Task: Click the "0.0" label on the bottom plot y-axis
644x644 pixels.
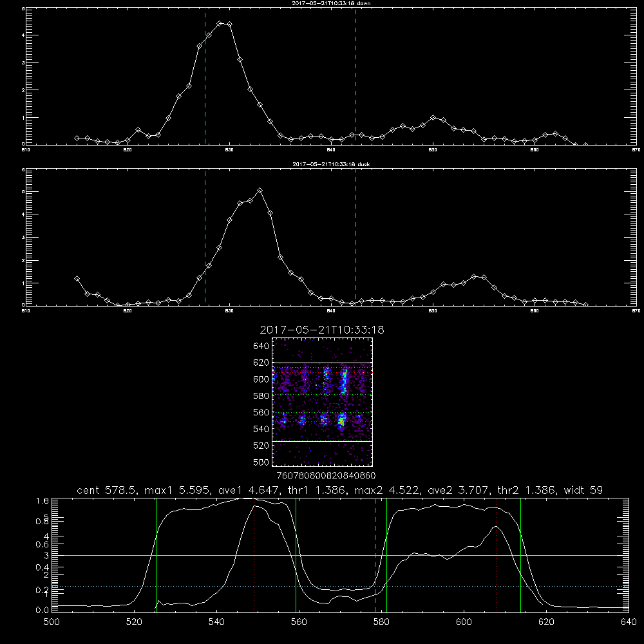Action: 43,611
